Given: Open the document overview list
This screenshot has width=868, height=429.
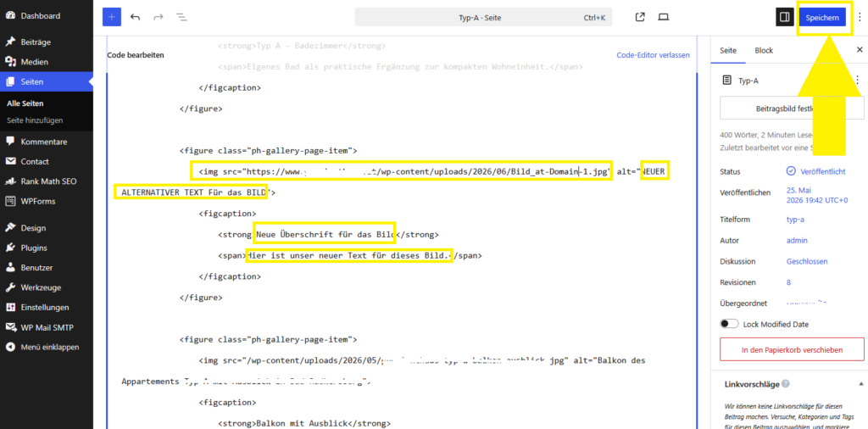Looking at the screenshot, I should click(x=181, y=17).
